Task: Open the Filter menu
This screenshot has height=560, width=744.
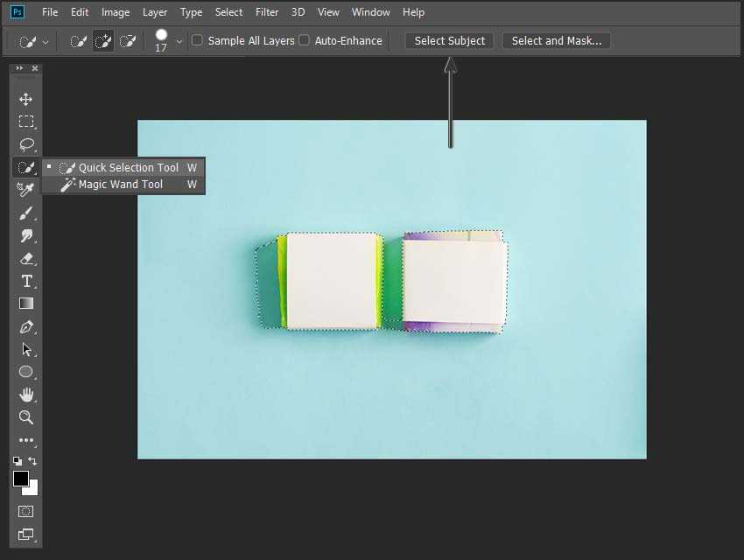Action: 267,12
